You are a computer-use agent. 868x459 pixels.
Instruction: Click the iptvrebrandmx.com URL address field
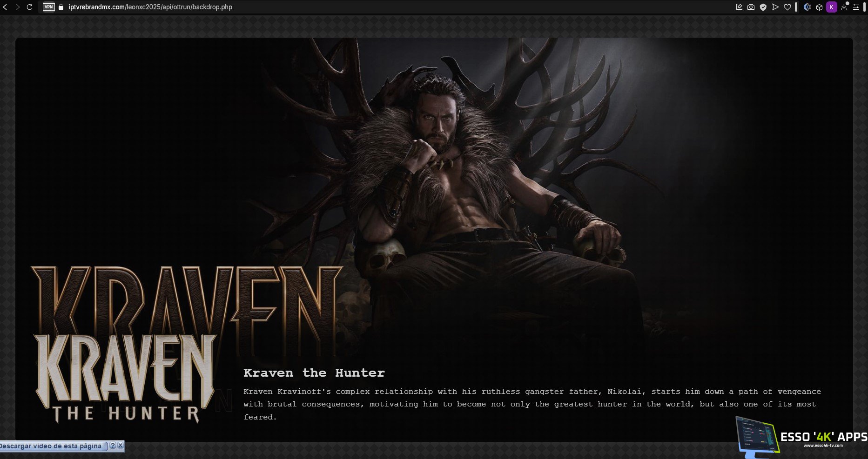pyautogui.click(x=150, y=7)
